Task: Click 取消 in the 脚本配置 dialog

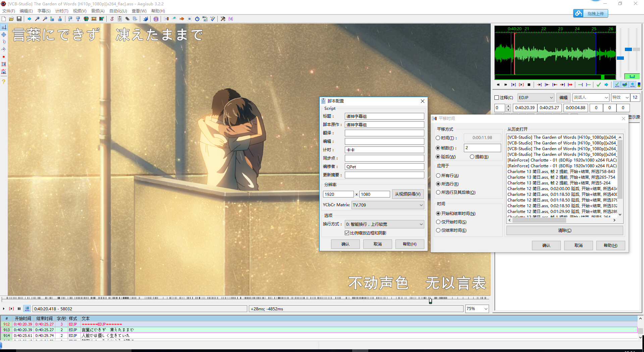Action: pos(378,244)
